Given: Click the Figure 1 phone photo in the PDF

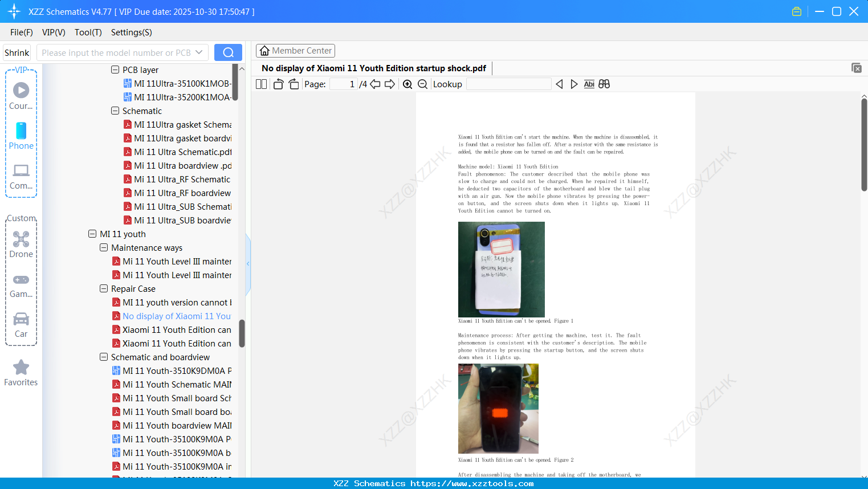Looking at the screenshot, I should [x=502, y=269].
